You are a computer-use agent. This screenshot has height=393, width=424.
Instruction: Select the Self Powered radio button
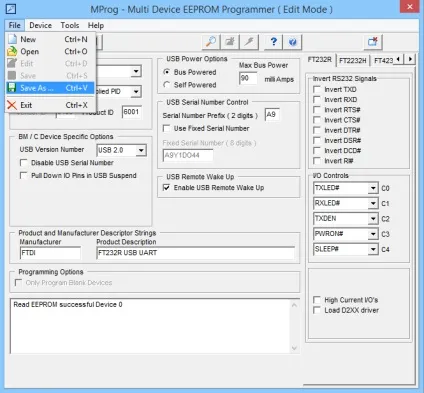167,85
